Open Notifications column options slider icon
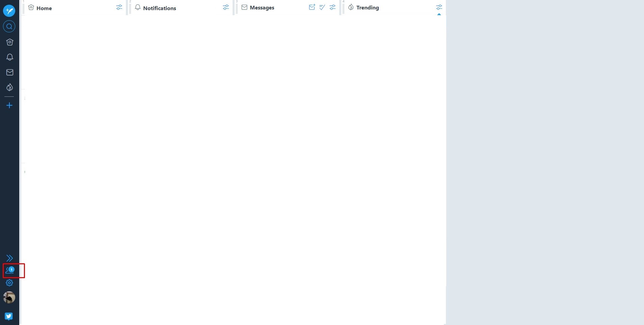Screen dimensions: 644x325 click(226, 7)
